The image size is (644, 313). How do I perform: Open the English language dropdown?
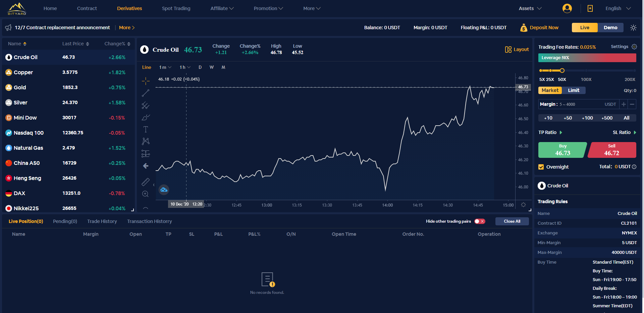pyautogui.click(x=618, y=8)
